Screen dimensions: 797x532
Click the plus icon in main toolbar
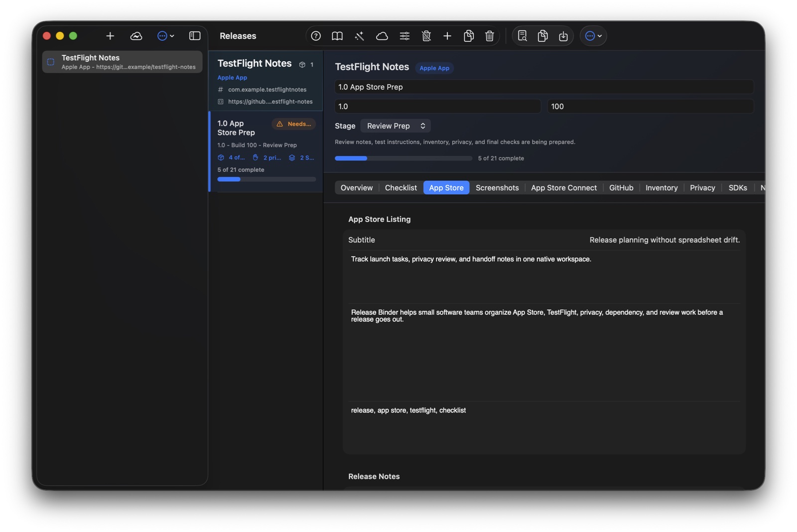coord(447,36)
